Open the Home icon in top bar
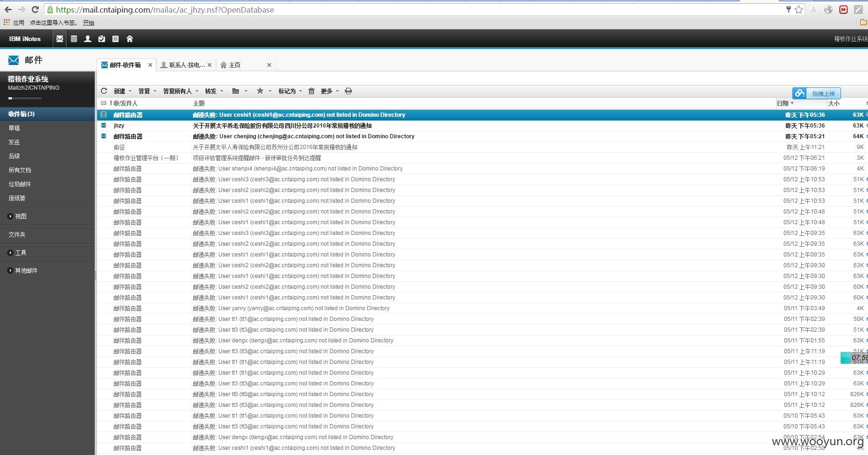The image size is (868, 455). (x=130, y=39)
